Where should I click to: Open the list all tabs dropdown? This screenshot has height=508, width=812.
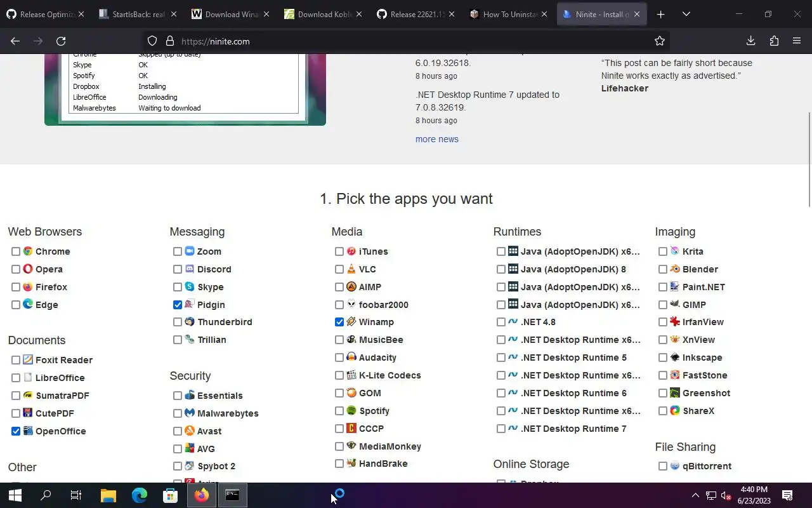pyautogui.click(x=686, y=14)
